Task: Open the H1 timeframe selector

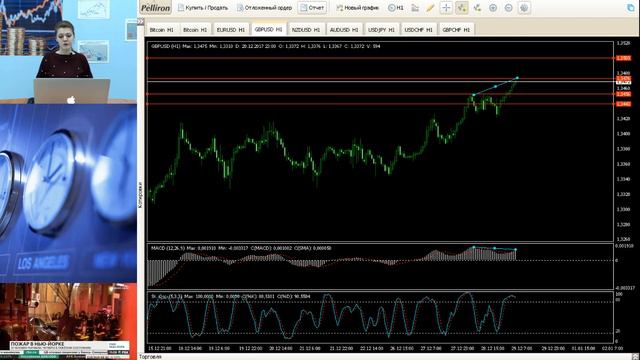Action: pyautogui.click(x=396, y=8)
